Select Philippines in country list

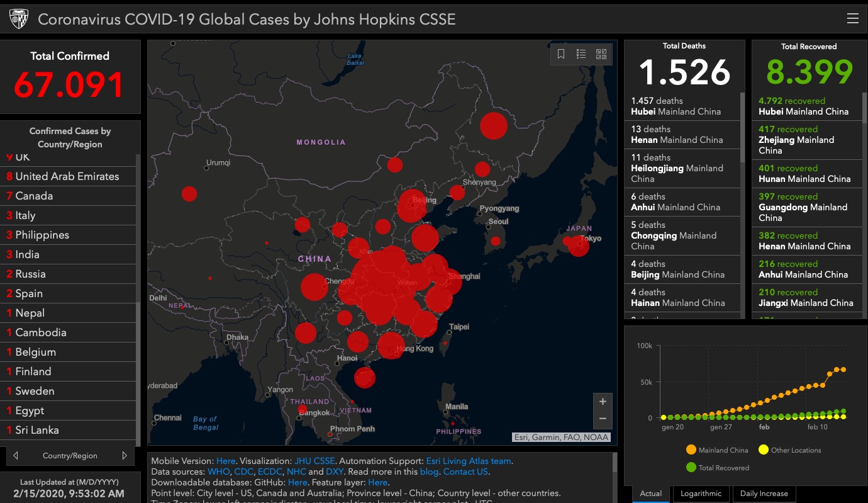coord(68,235)
